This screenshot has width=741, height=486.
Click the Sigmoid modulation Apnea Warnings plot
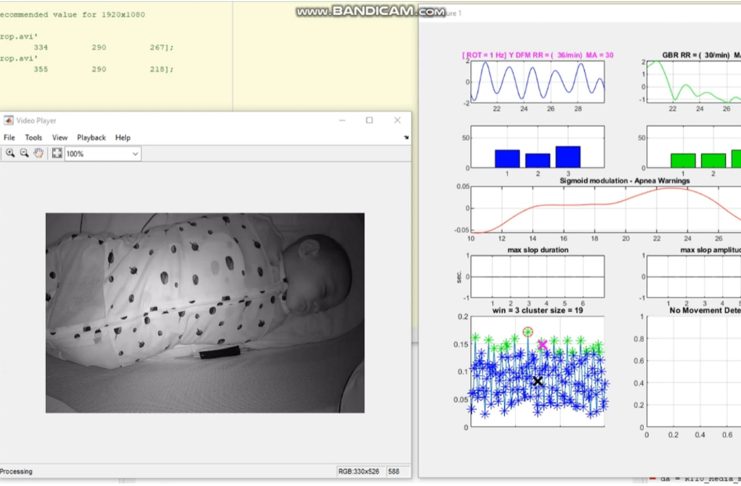click(600, 208)
